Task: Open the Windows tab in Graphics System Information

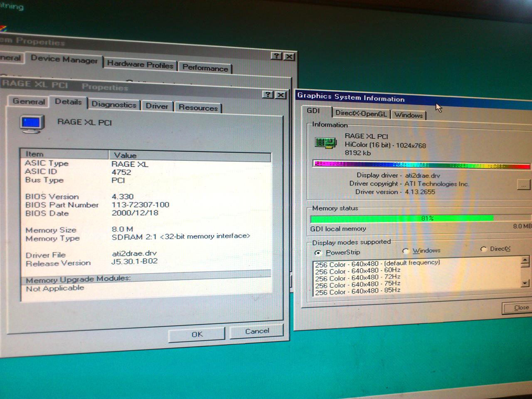Action: (x=408, y=115)
